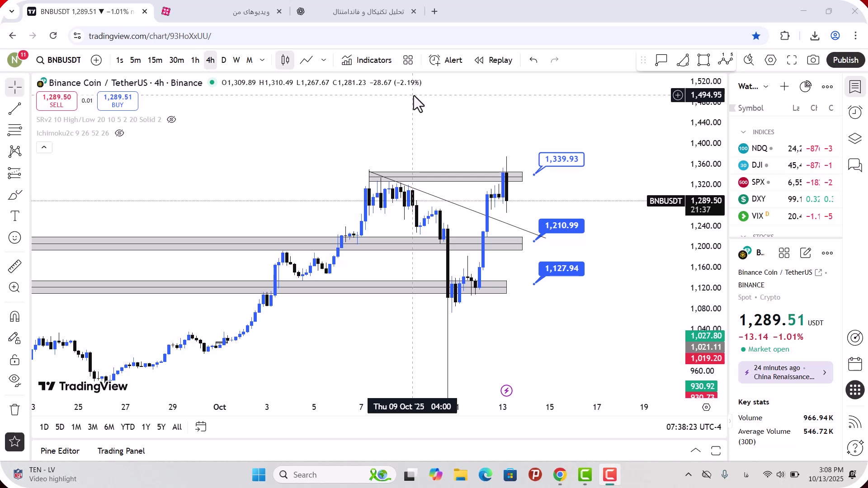Toggle stay in drawing mode

tap(14, 338)
